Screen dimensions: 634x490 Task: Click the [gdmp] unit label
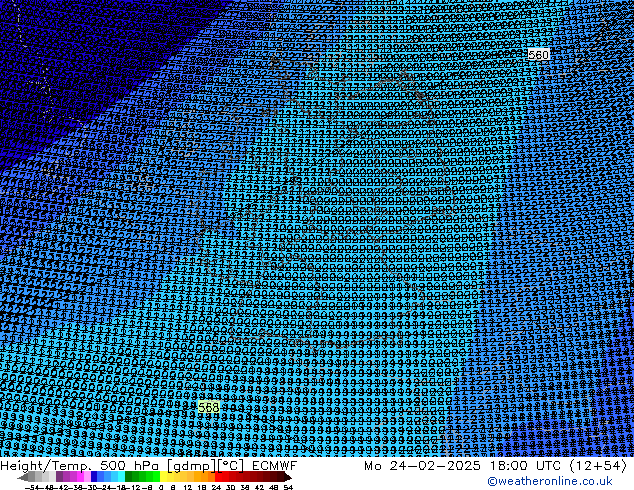click(192, 466)
